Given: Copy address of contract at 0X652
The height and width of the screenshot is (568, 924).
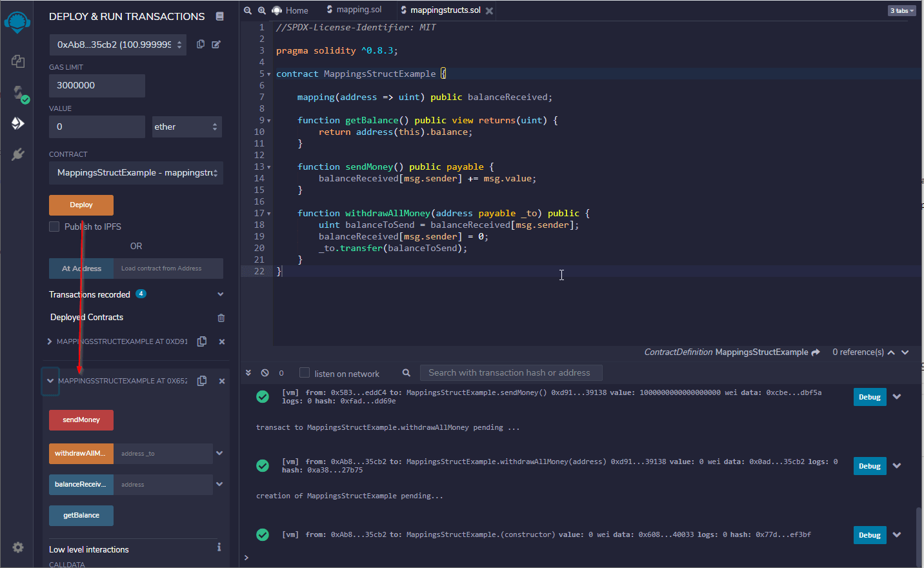Looking at the screenshot, I should tap(202, 381).
